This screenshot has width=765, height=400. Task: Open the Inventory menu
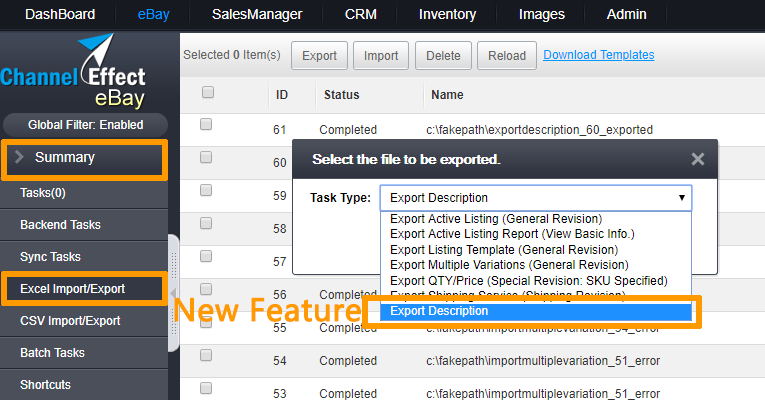click(x=447, y=15)
